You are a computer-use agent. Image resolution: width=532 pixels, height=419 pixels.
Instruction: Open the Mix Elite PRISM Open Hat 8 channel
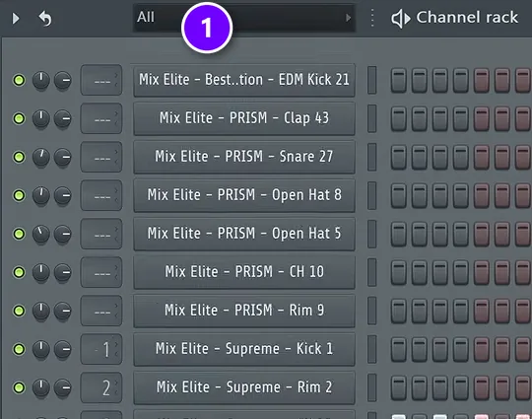[x=244, y=195]
